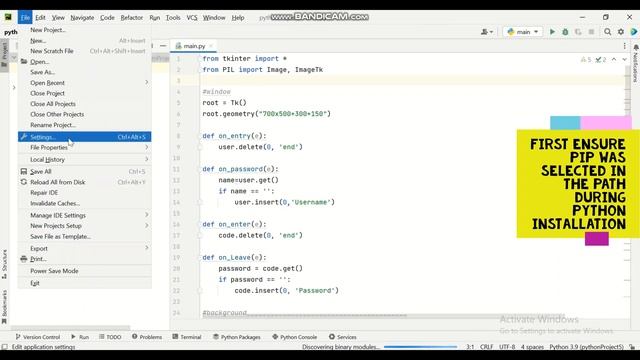Viewport: 640px width, 360px height.
Task: Open editor tab options three-dots icon
Action: 624,46
